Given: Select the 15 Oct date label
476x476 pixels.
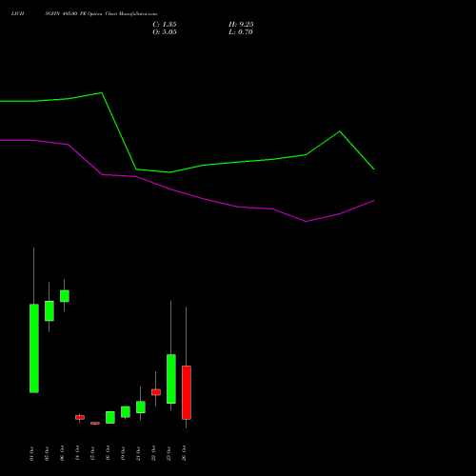Looking at the screenshot, I should pos(92,453).
